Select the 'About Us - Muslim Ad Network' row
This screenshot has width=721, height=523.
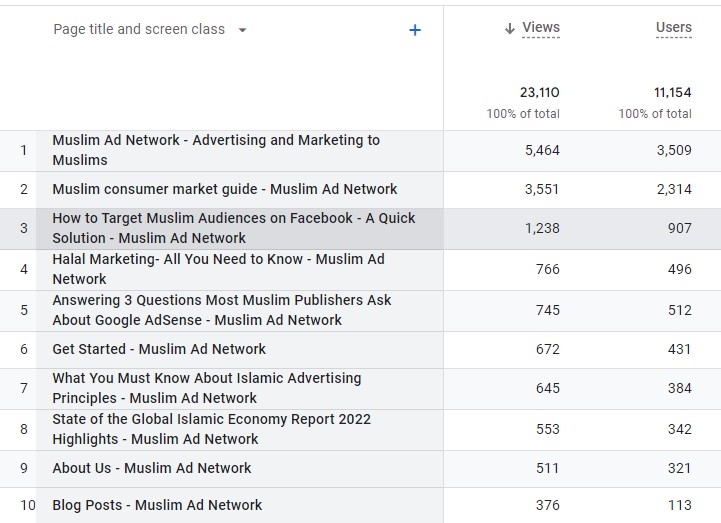[x=152, y=468]
